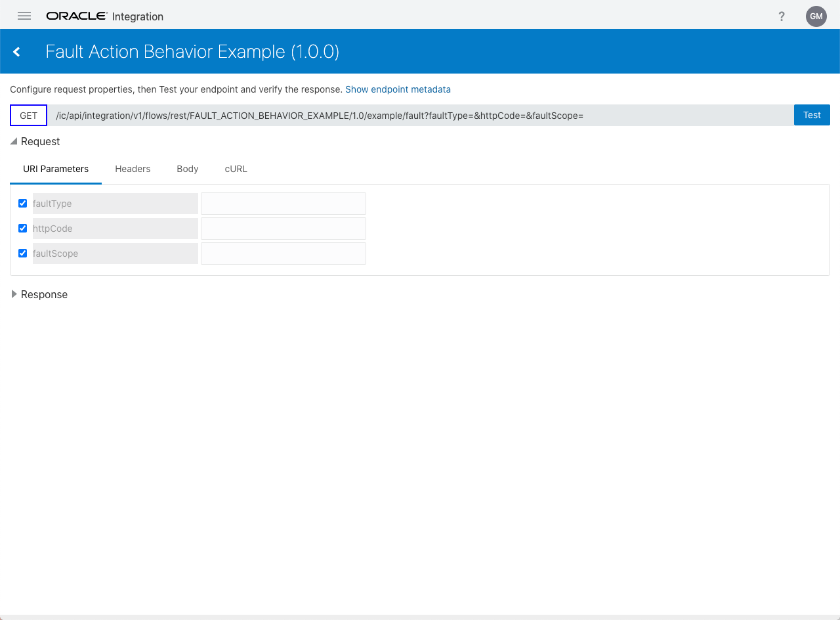Click the Oracle Integration logo

(104, 16)
